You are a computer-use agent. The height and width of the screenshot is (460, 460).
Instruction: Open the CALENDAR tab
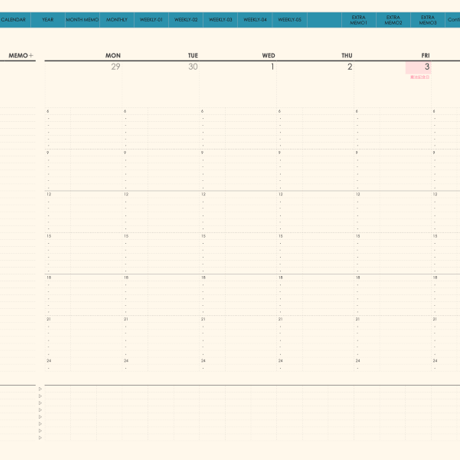14,20
